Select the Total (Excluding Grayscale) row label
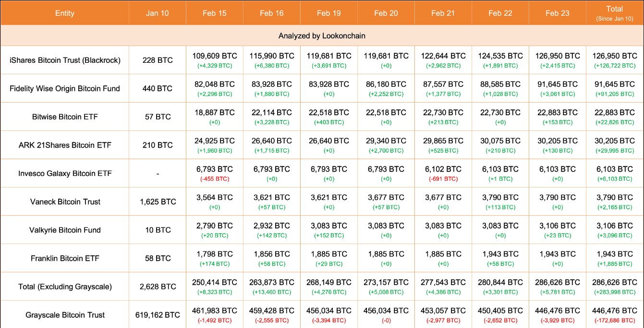 [65, 287]
